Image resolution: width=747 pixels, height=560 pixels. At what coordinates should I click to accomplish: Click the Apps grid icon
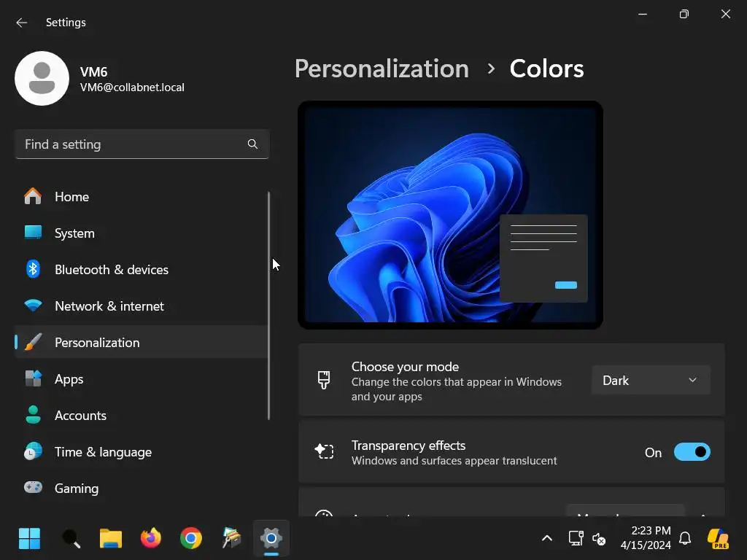(33, 378)
